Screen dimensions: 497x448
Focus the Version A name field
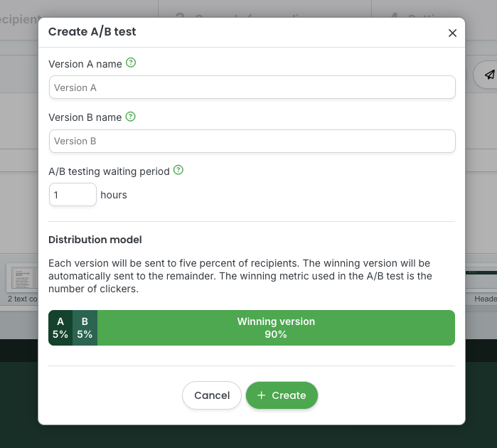(252, 87)
